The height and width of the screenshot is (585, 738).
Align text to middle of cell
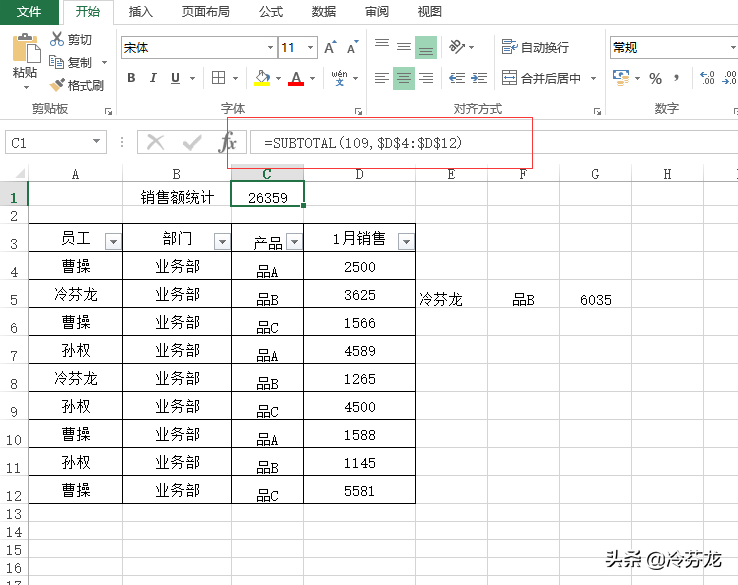(x=404, y=47)
